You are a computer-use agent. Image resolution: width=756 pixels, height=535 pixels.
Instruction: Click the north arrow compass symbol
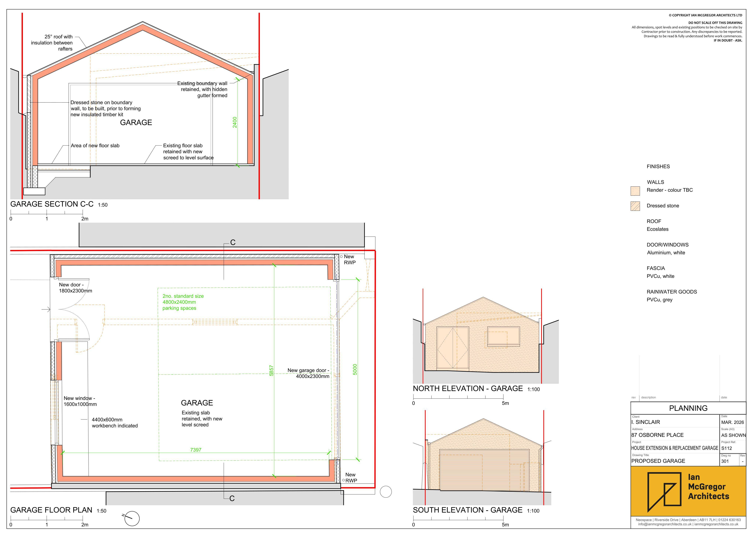132,519
